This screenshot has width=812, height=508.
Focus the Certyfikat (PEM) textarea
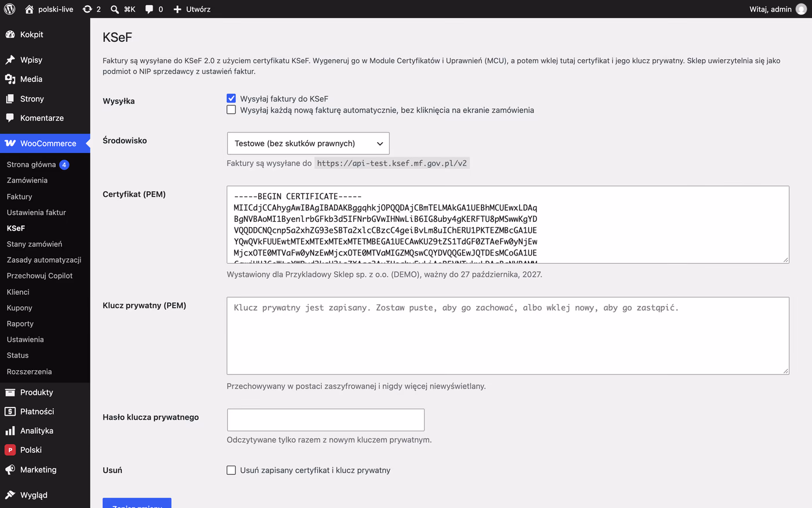[508, 225]
